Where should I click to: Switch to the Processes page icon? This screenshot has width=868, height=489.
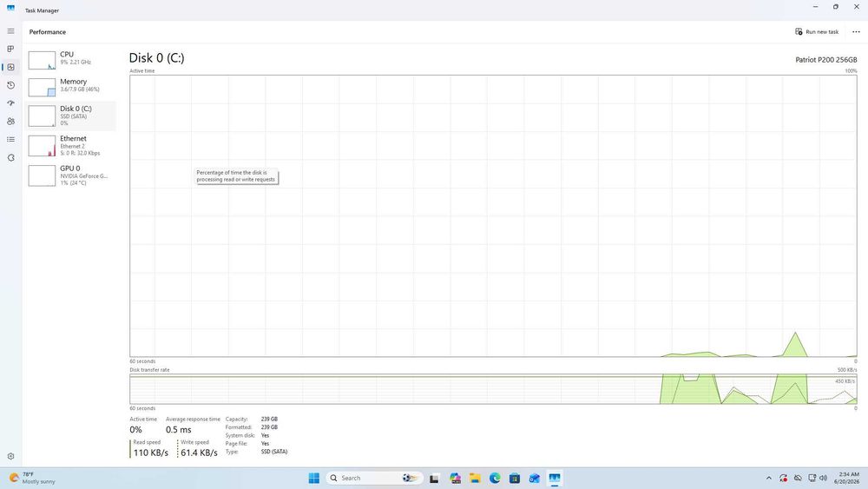(10, 49)
